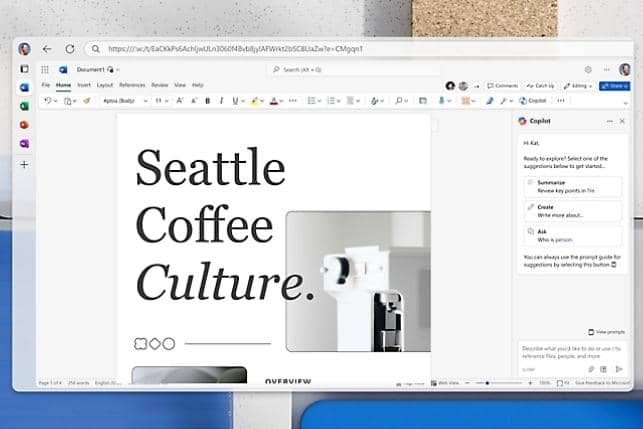
Task: Click the attach icon in Copilot input
Action: pos(591,369)
